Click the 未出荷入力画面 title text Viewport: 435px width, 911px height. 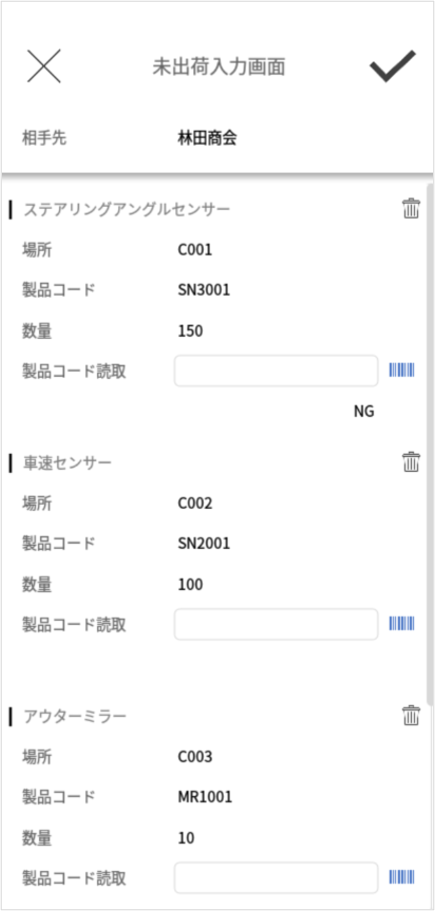pyautogui.click(x=218, y=67)
